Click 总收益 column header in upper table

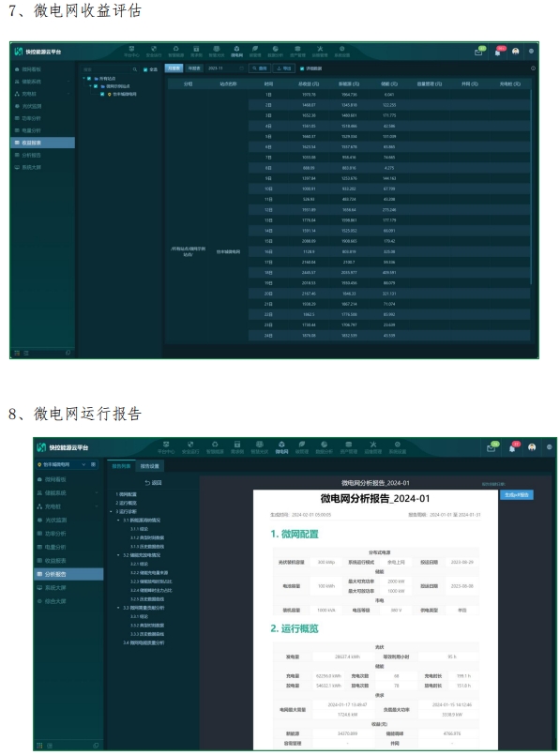tap(309, 83)
